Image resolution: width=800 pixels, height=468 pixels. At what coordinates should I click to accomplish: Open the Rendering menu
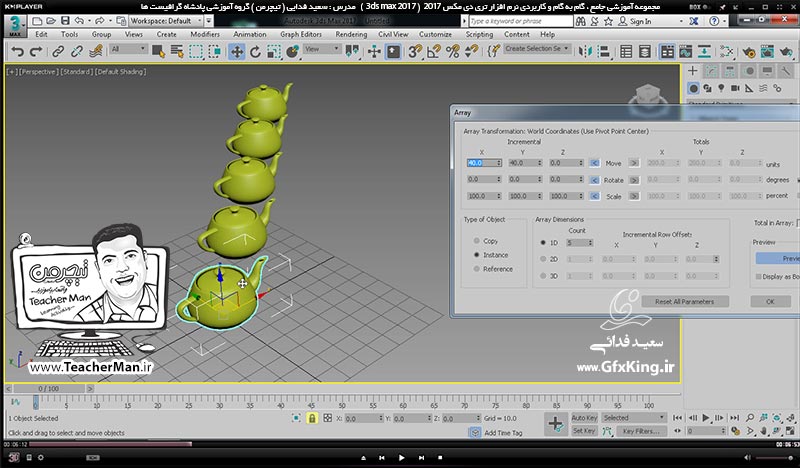[x=351, y=34]
